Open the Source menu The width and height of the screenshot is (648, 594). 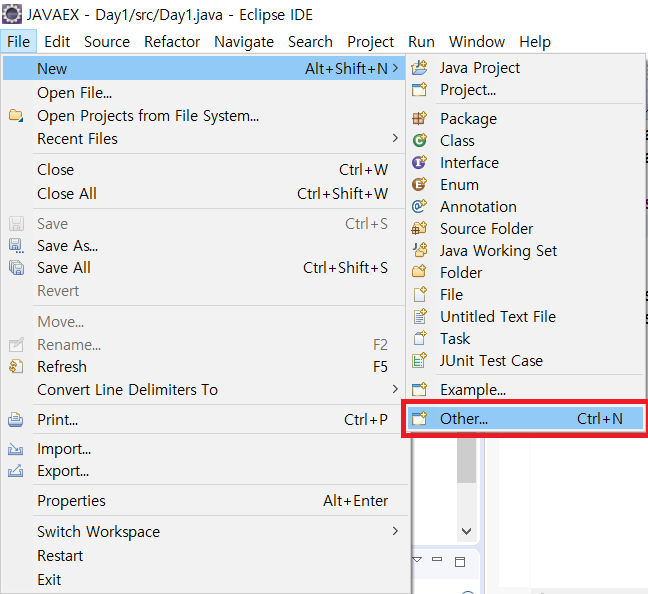click(107, 41)
